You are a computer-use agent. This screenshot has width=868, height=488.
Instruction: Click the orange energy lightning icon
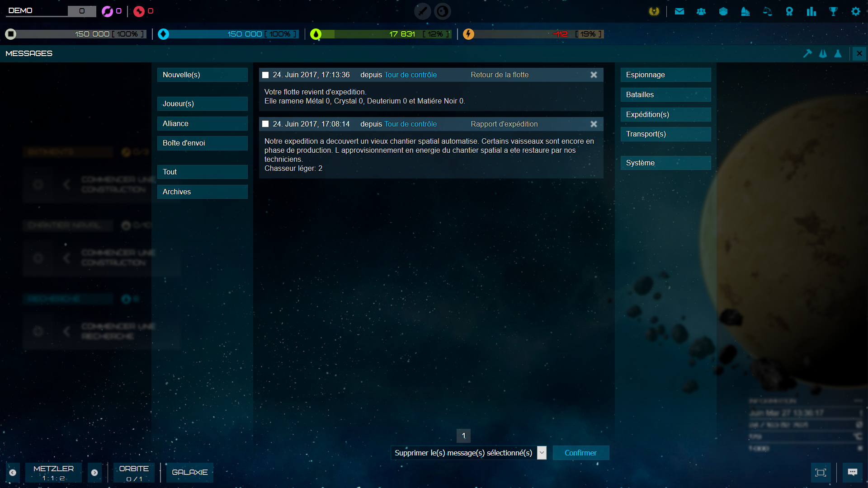coord(468,34)
